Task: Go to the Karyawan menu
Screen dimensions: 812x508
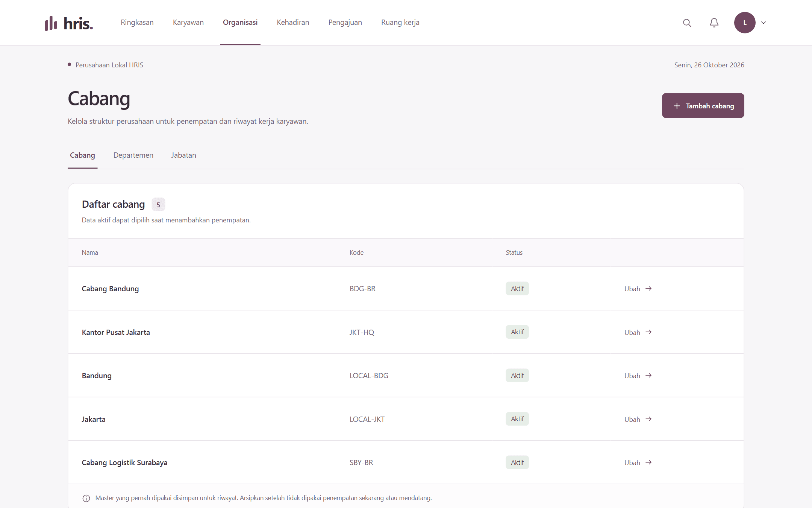Action: pos(188,22)
